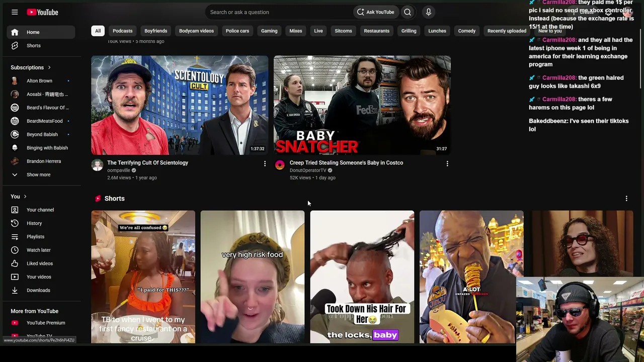Screen dimensions: 644x362
Task: Open the oompaville channel avatar
Action: pyautogui.click(x=97, y=165)
